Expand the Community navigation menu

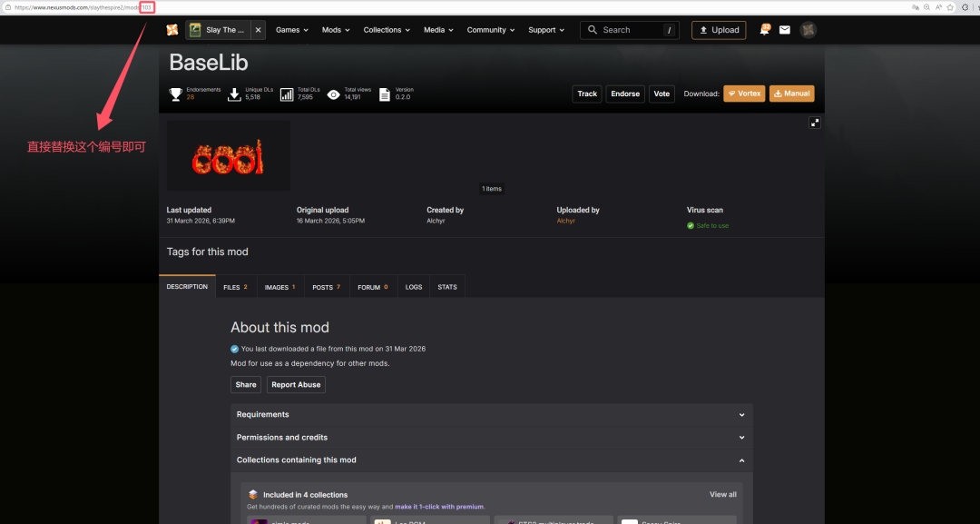(x=491, y=30)
